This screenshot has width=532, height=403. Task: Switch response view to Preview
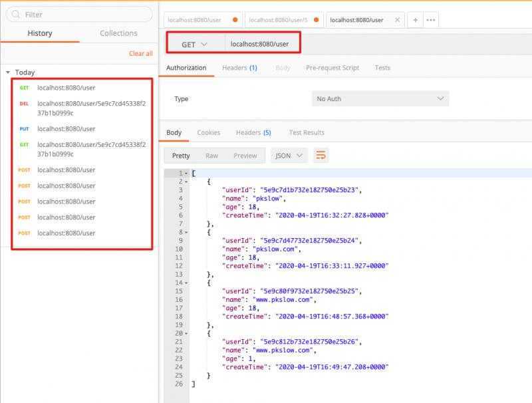(245, 156)
